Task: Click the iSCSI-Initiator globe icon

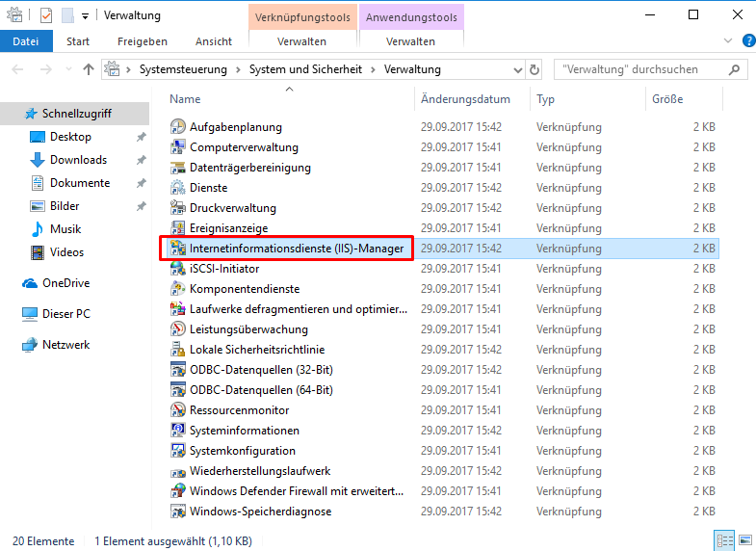Action: (178, 269)
